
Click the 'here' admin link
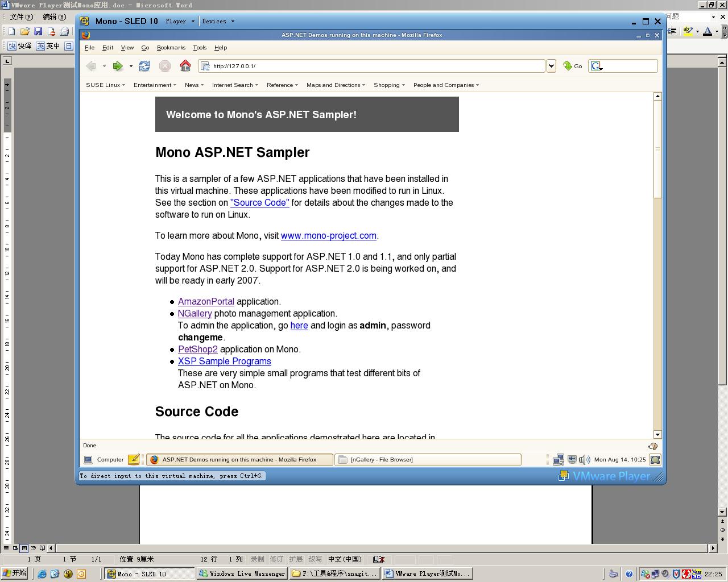[299, 326]
